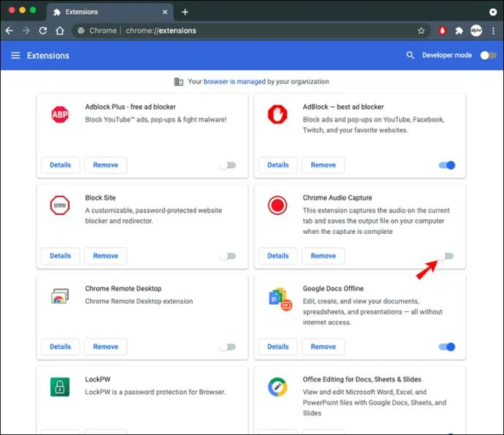Image resolution: width=504 pixels, height=435 pixels.
Task: Enable the Chrome Audio Capture toggle
Action: pyautogui.click(x=446, y=256)
